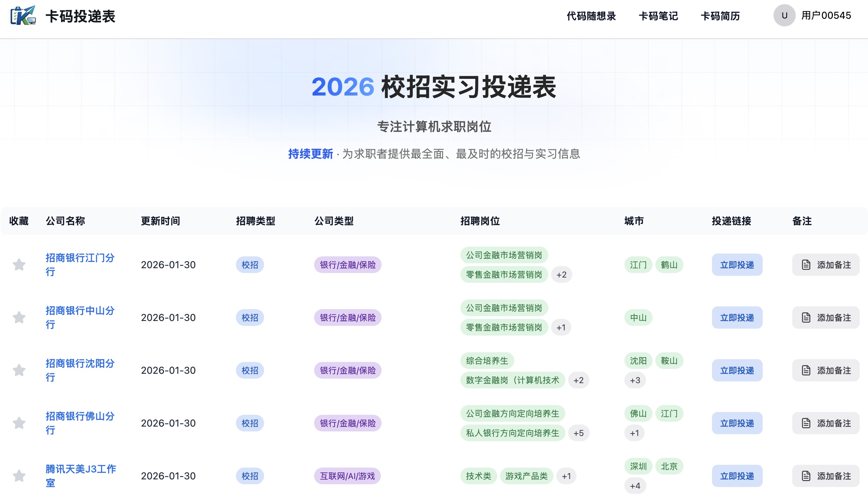Star the 腾讯天美J3工作室 row

19,476
